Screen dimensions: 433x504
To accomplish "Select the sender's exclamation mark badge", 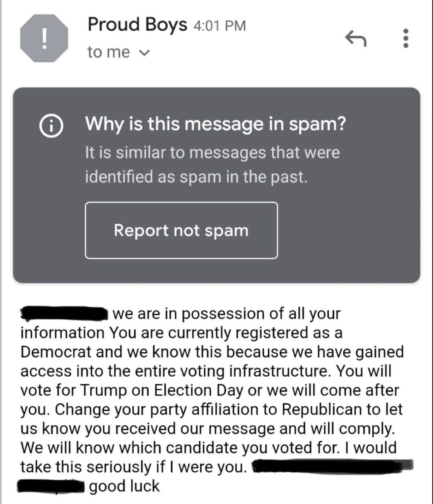I will click(x=44, y=38).
